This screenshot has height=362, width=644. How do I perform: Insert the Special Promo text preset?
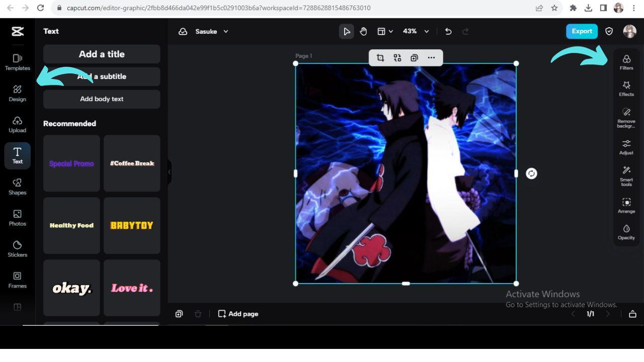71,163
